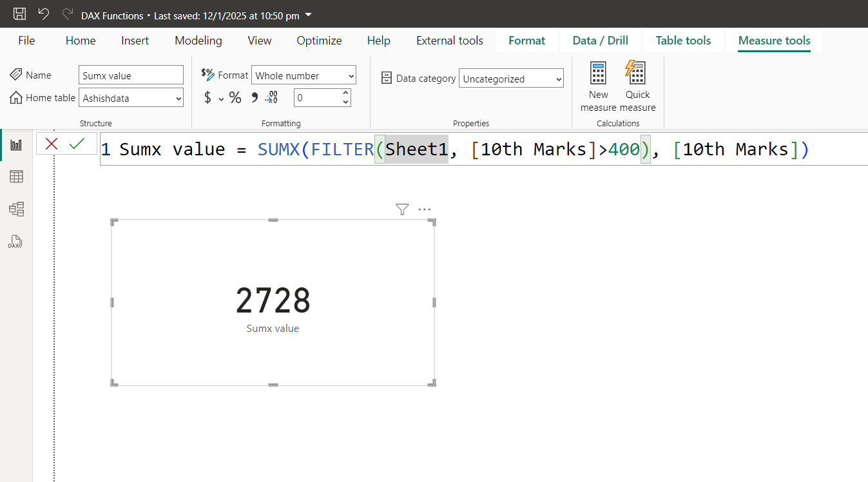Open the Table view
868x482 pixels.
[x=16, y=176]
